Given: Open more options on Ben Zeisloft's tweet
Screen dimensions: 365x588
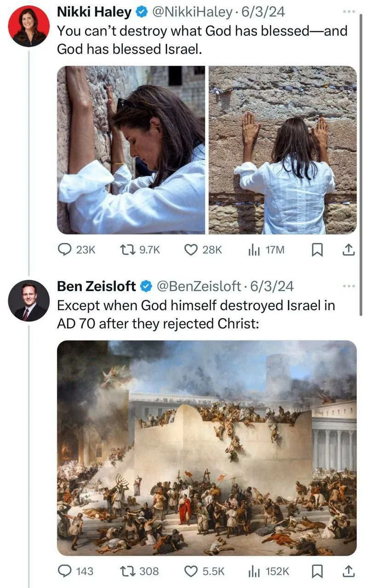Looking at the screenshot, I should click(349, 286).
